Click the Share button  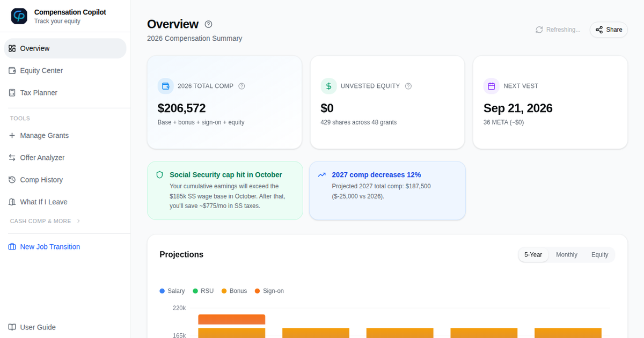(609, 30)
